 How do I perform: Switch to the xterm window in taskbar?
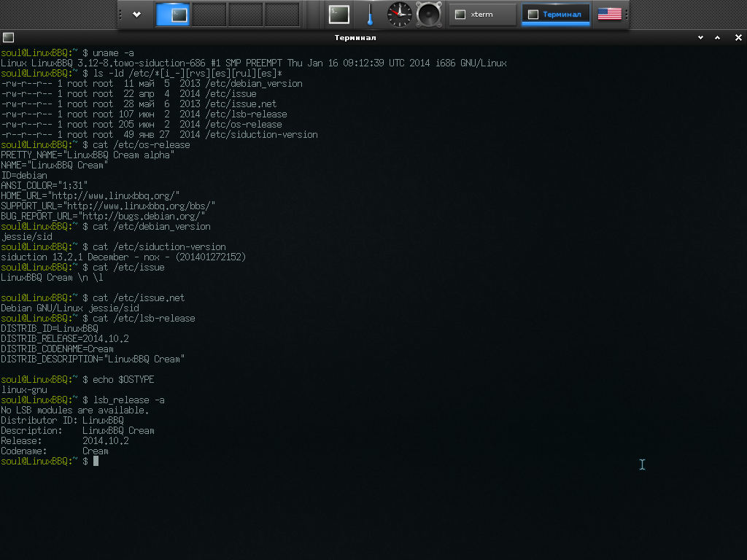[x=483, y=15]
